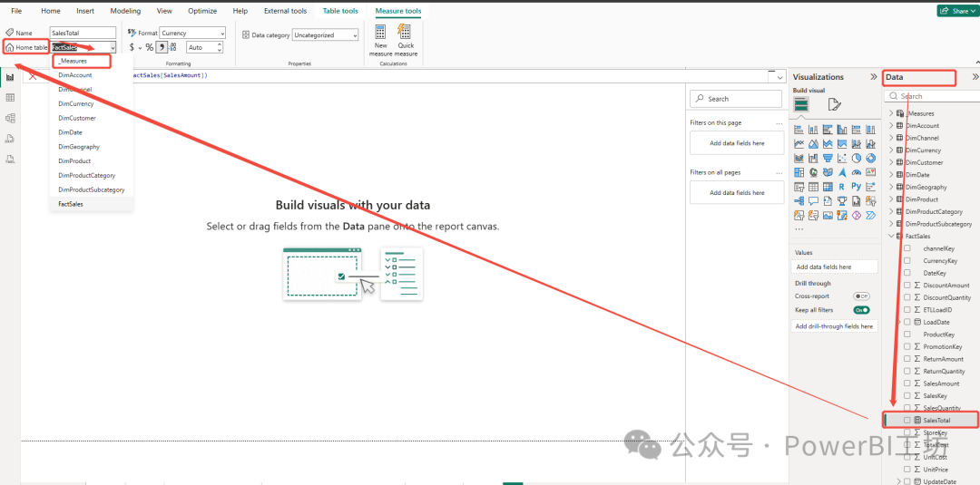This screenshot has height=485, width=980.
Task: Open DAX query view in sidebar
Action: click(10, 139)
